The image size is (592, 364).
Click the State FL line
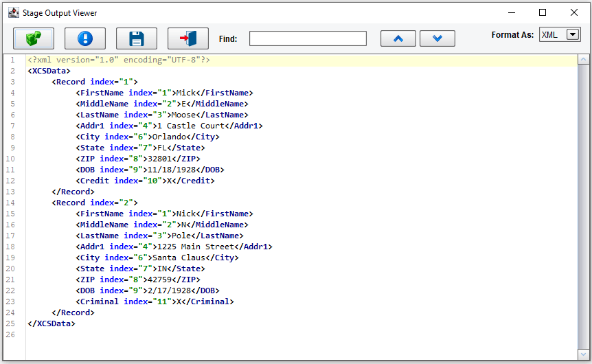(141, 147)
